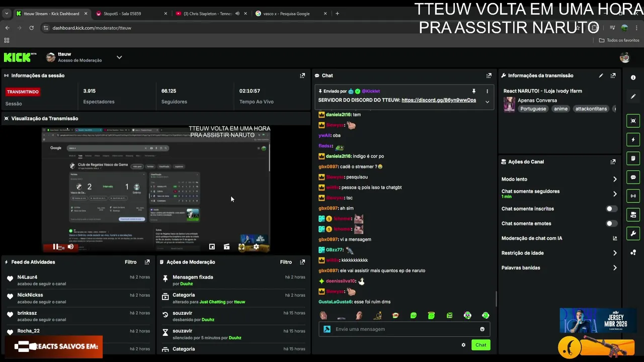Toggle Chat somente emotes switch
The image size is (644, 362).
point(611,223)
